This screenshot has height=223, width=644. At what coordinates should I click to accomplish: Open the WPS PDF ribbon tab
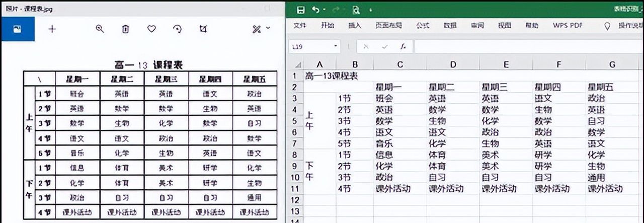pyautogui.click(x=568, y=25)
